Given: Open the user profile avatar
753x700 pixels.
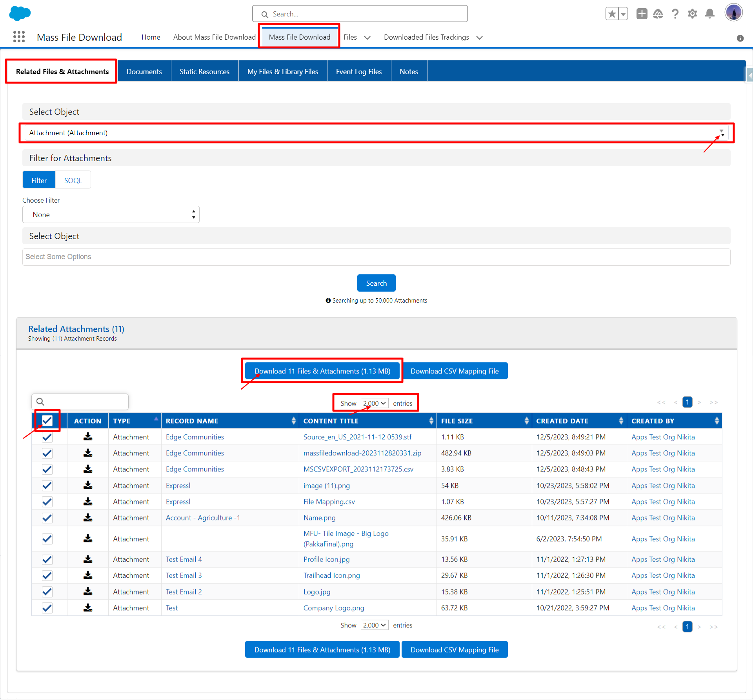Looking at the screenshot, I should click(x=733, y=13).
